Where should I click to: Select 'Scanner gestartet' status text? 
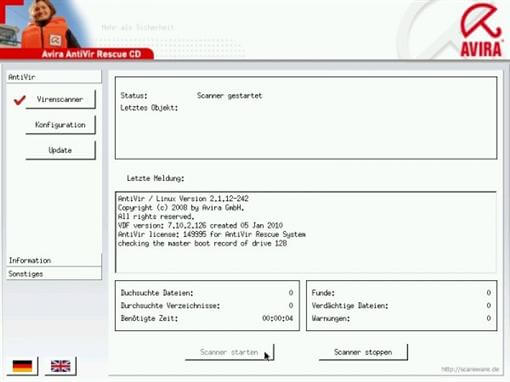tap(229, 96)
